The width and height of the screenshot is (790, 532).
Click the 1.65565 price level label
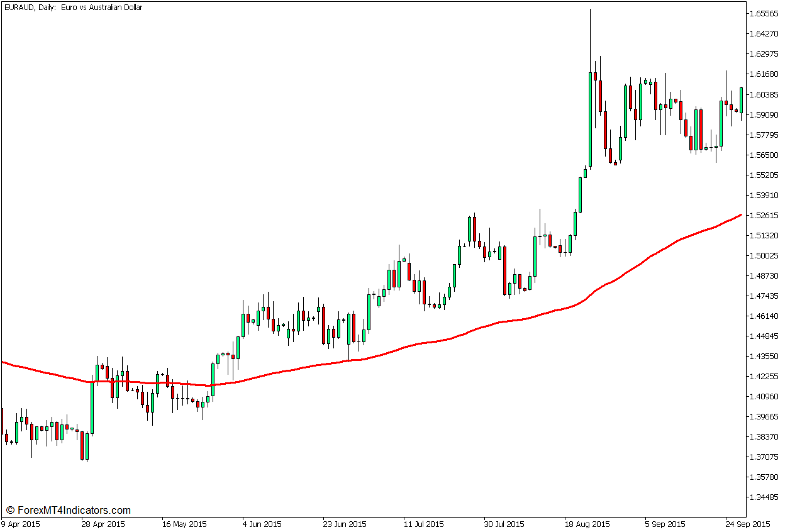pyautogui.click(x=765, y=13)
